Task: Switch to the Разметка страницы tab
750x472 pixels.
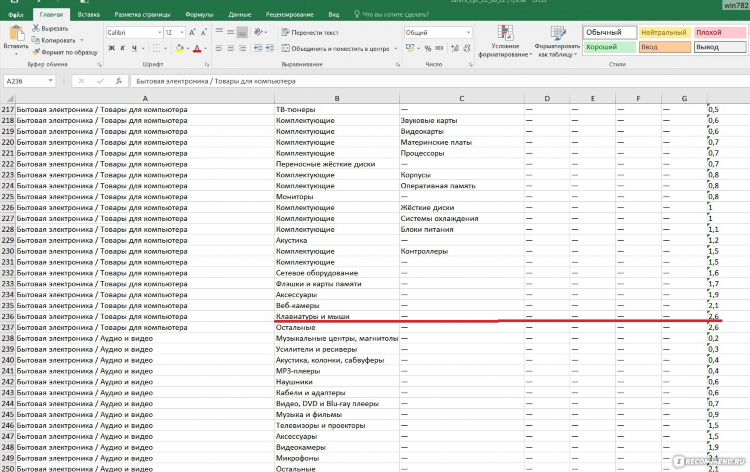Action: [142, 15]
